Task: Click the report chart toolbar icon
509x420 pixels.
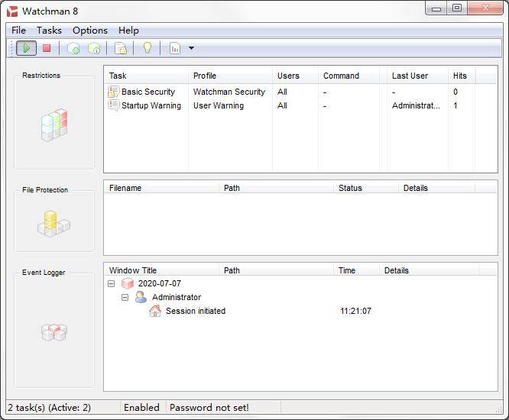Action: click(x=175, y=48)
